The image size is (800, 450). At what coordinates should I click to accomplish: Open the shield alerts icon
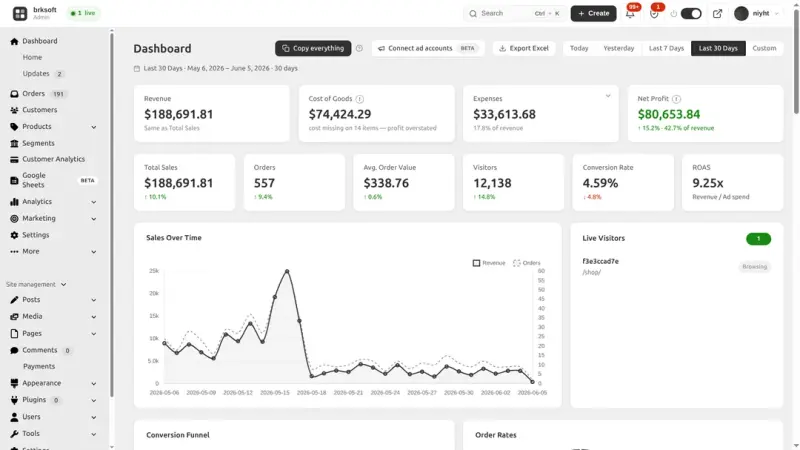pyautogui.click(x=654, y=14)
